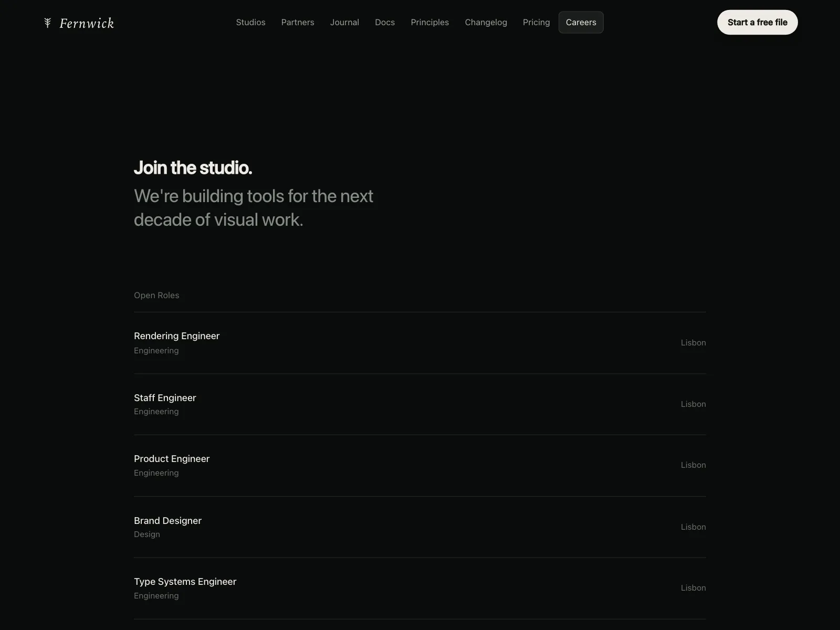Click the Join the studio heading
The width and height of the screenshot is (840, 630).
[x=193, y=167]
